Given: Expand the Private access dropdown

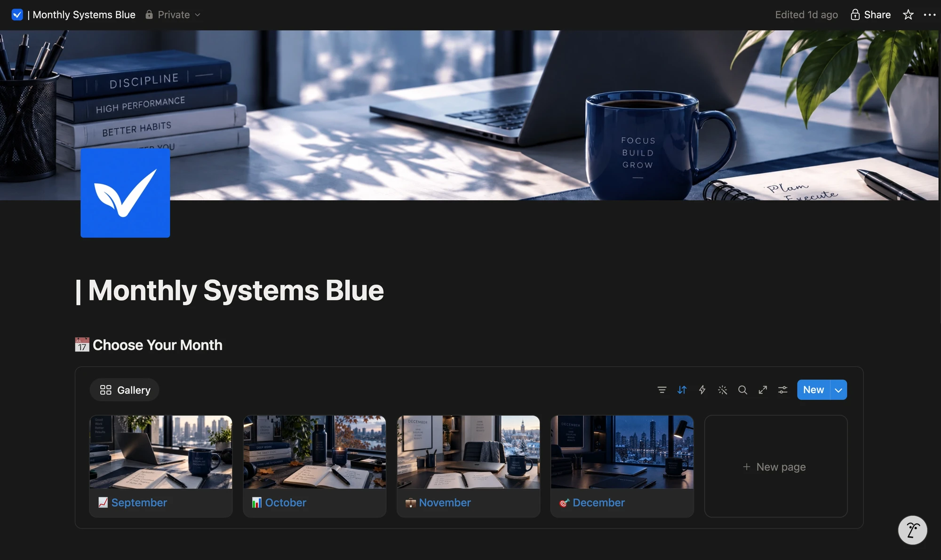Looking at the screenshot, I should coord(173,15).
